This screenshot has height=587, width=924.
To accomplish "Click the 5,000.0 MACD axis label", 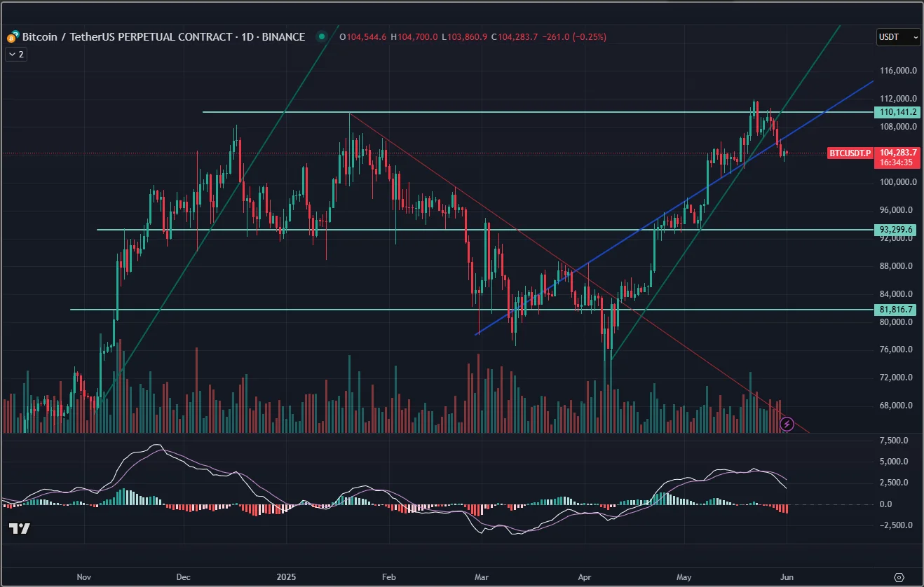I will pos(894,462).
